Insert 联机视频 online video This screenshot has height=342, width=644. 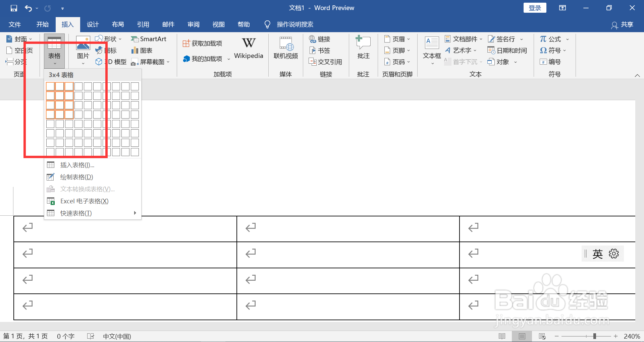[x=286, y=48]
